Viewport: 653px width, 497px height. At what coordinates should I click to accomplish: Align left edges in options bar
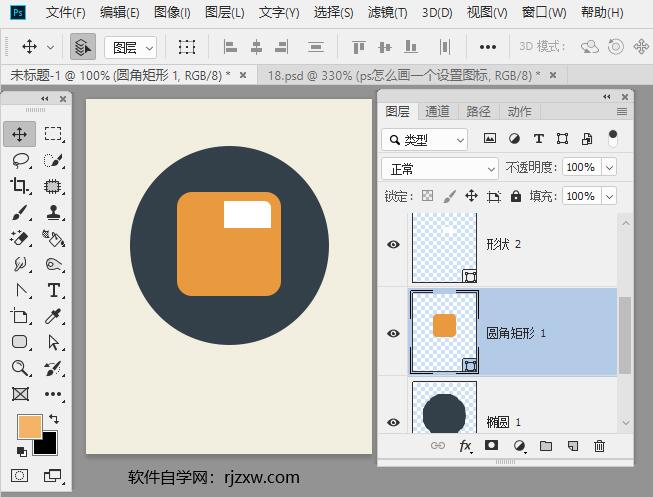[230, 47]
